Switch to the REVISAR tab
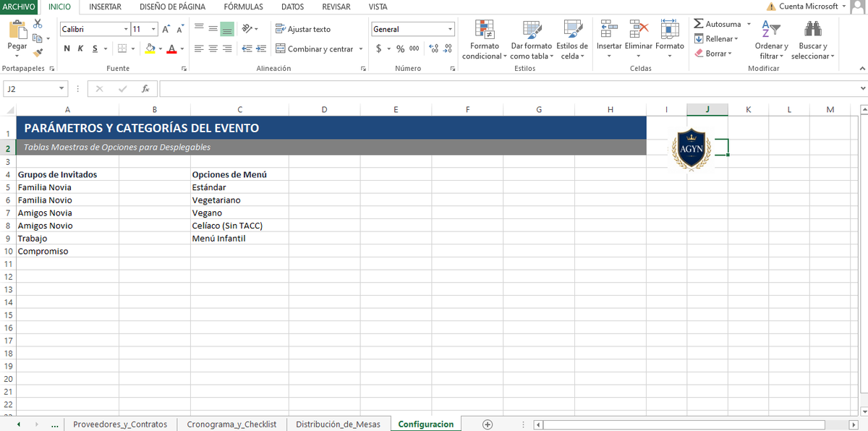Viewport: 868px width, 431px height. coord(336,7)
